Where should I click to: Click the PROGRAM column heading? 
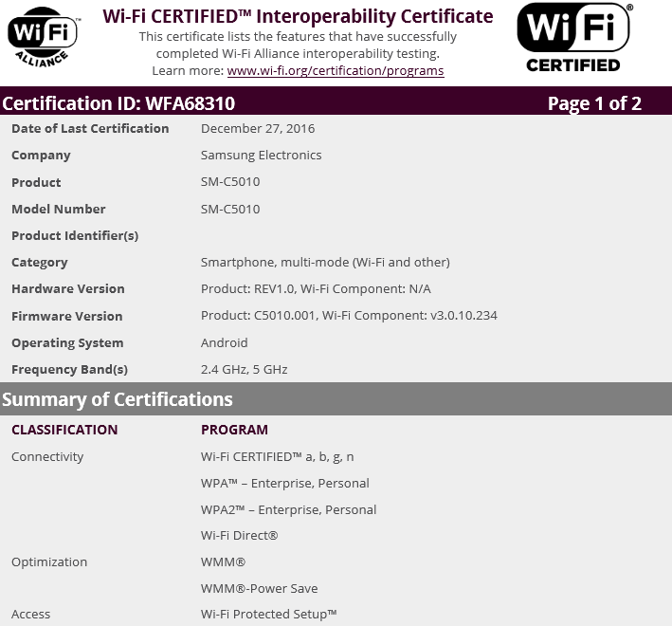[x=234, y=430]
